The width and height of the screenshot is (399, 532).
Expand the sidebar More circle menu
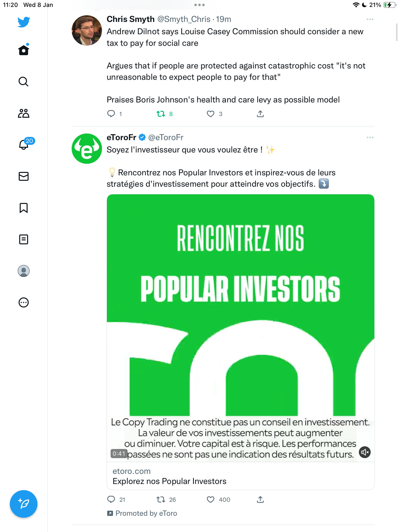[x=24, y=302]
